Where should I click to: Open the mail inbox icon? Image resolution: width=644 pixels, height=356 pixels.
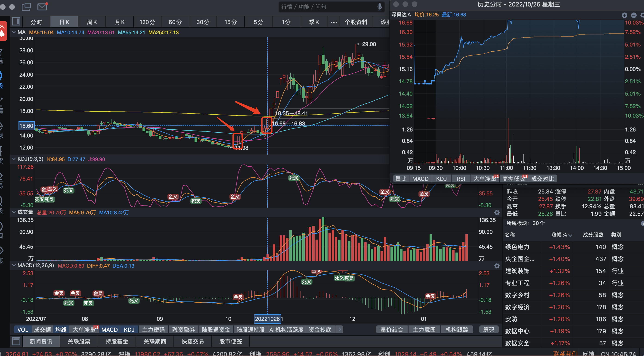pyautogui.click(x=42, y=6)
